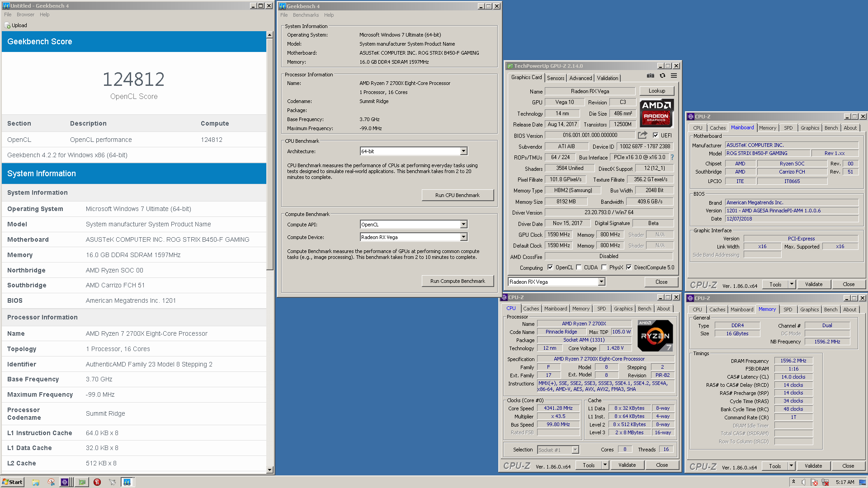Open the Help menu in the Geekbench 4 window
This screenshot has width=868, height=488.
point(329,15)
